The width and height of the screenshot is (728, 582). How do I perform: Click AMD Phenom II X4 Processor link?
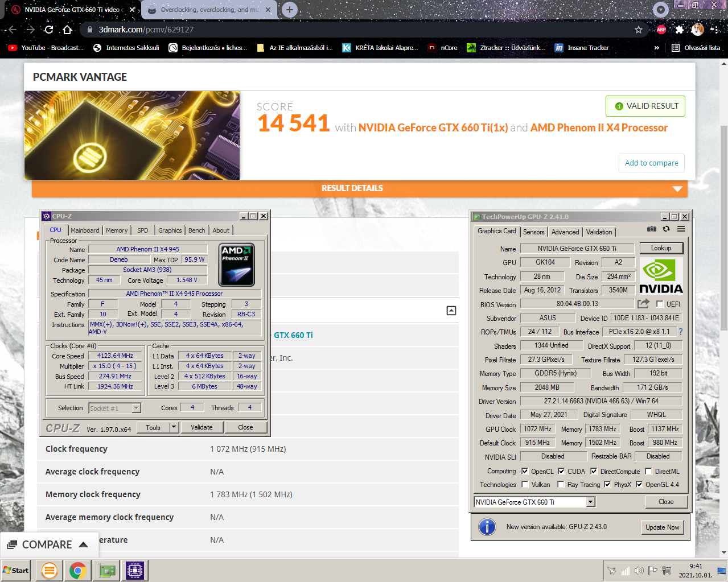(x=599, y=128)
